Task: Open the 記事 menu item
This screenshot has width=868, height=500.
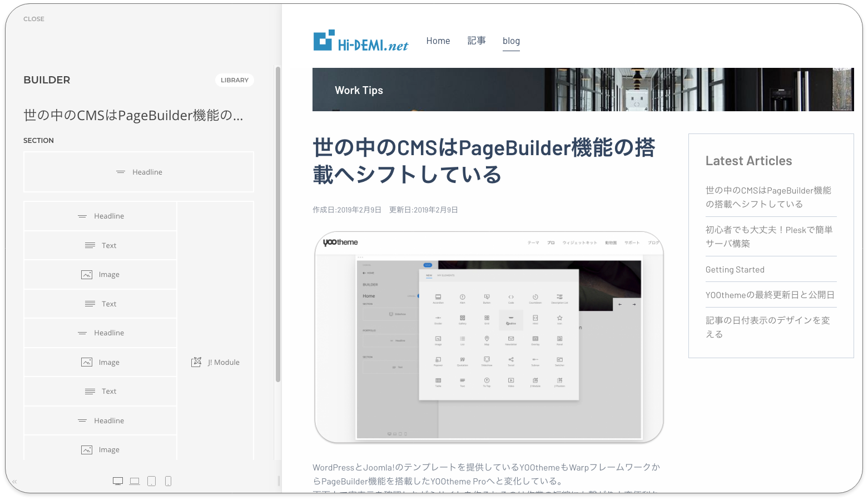Action: [476, 41]
